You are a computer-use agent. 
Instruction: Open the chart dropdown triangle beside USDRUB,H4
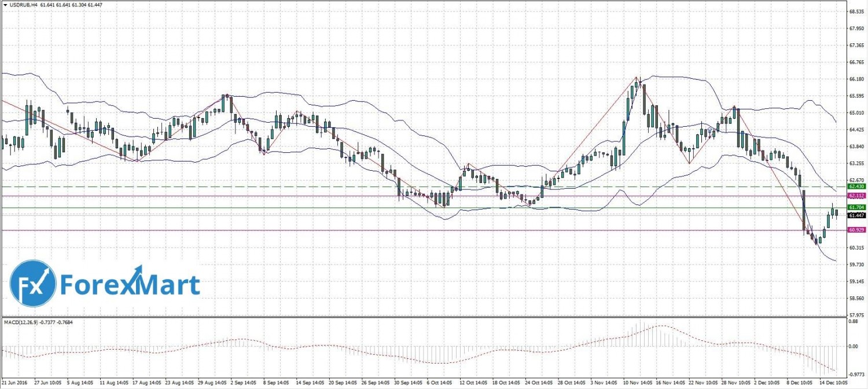5,5
